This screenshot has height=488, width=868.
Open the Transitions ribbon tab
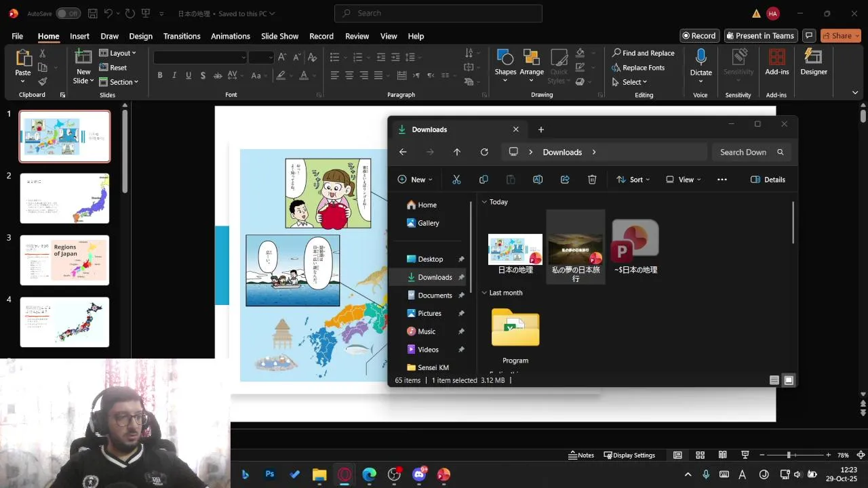coord(182,36)
